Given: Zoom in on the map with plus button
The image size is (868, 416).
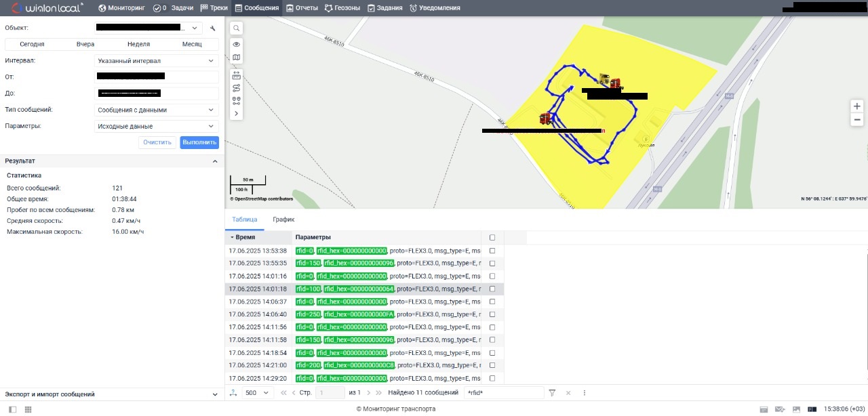Looking at the screenshot, I should point(857,106).
